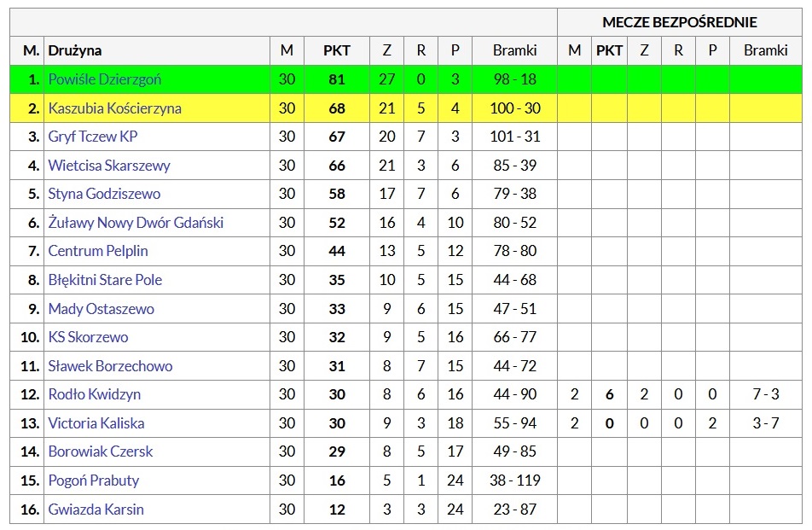Select Wietcisa Skarszewy team name
The image size is (812, 530).
coord(109,166)
